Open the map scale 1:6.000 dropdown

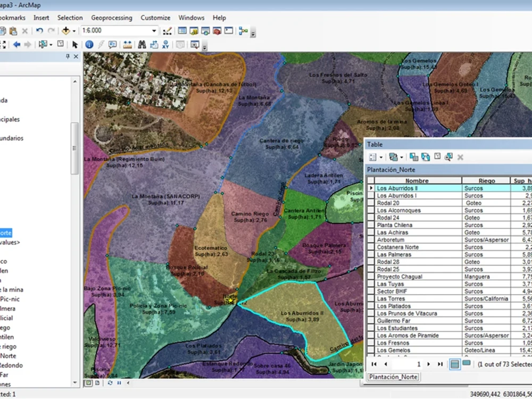tap(154, 31)
